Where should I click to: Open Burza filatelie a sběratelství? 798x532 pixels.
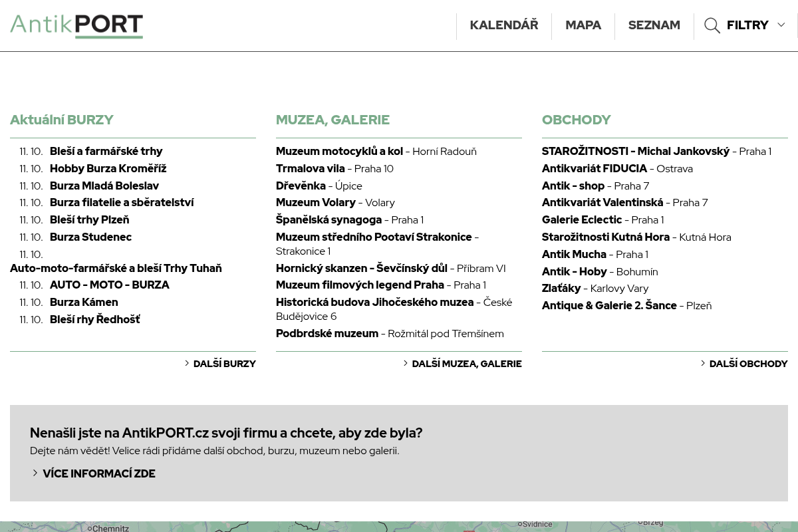tap(122, 203)
